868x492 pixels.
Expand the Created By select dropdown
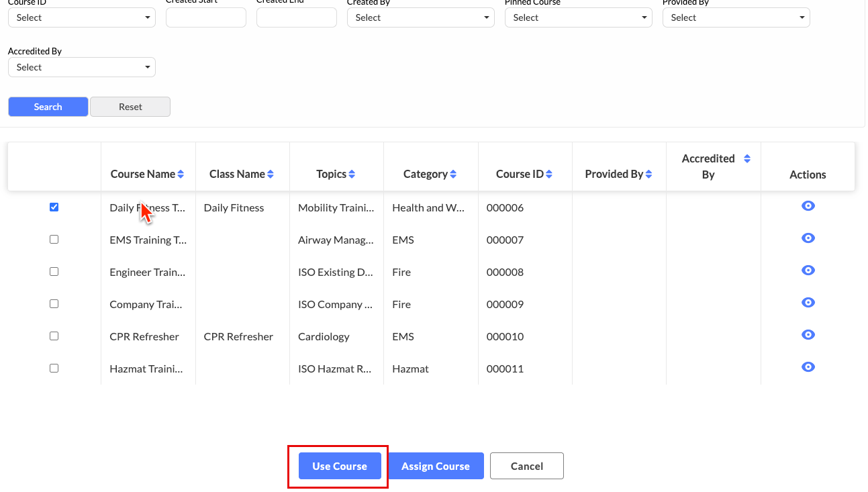pos(420,17)
